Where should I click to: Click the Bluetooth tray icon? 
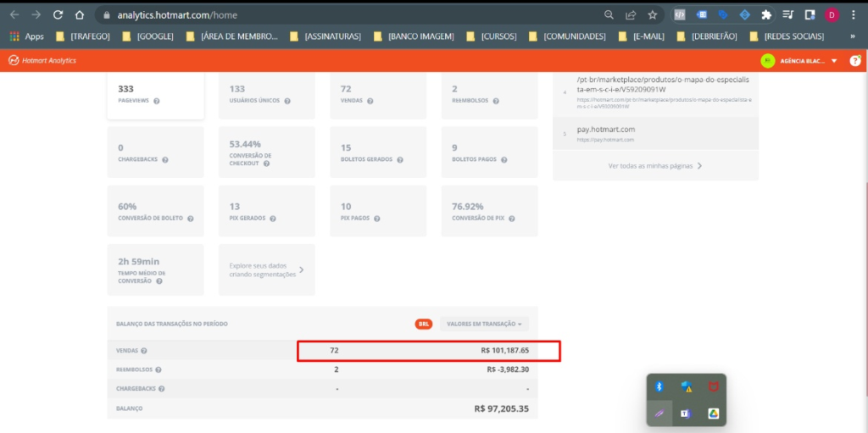pos(659,386)
